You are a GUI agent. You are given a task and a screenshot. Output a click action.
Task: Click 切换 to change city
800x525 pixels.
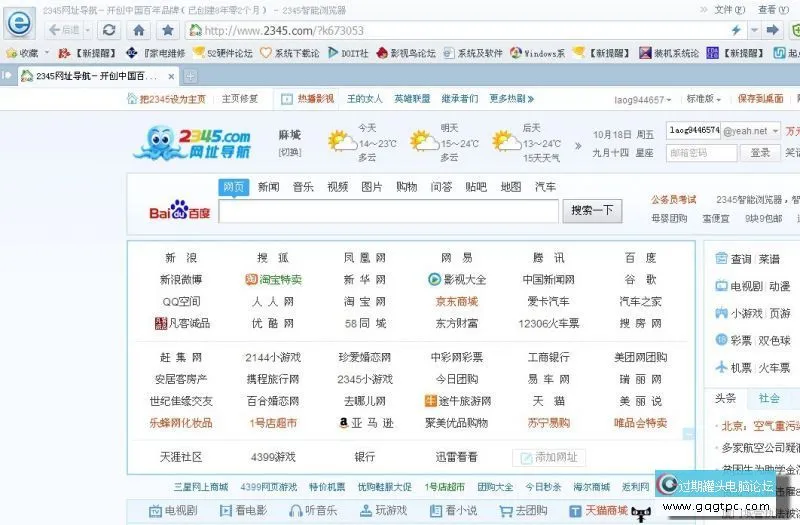pos(290,152)
